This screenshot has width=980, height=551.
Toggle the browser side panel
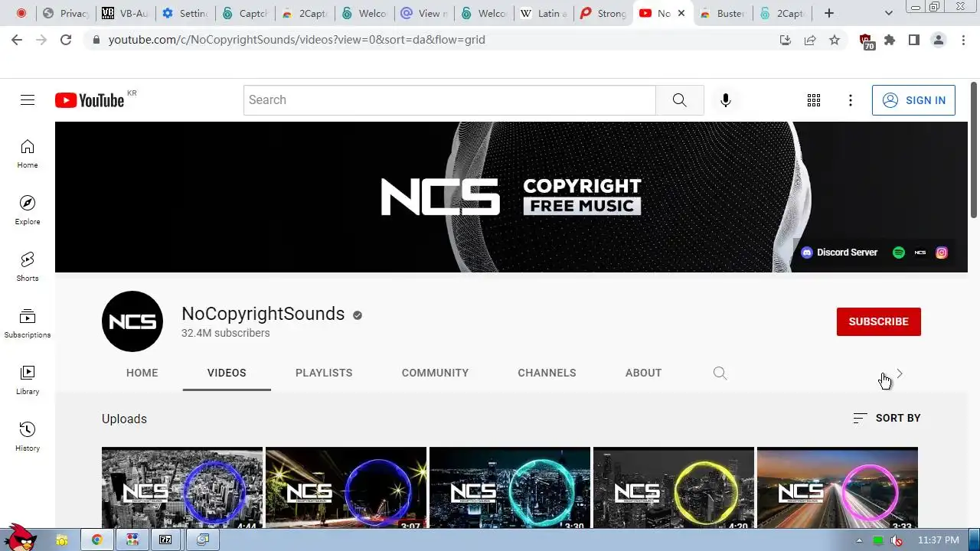pos(914,40)
